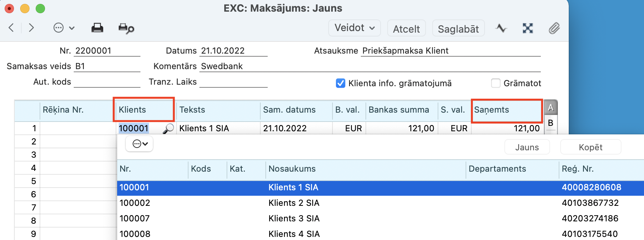Switch to tab A of the matrix
Image resolution: width=644 pixels, height=240 pixels.
tap(551, 108)
